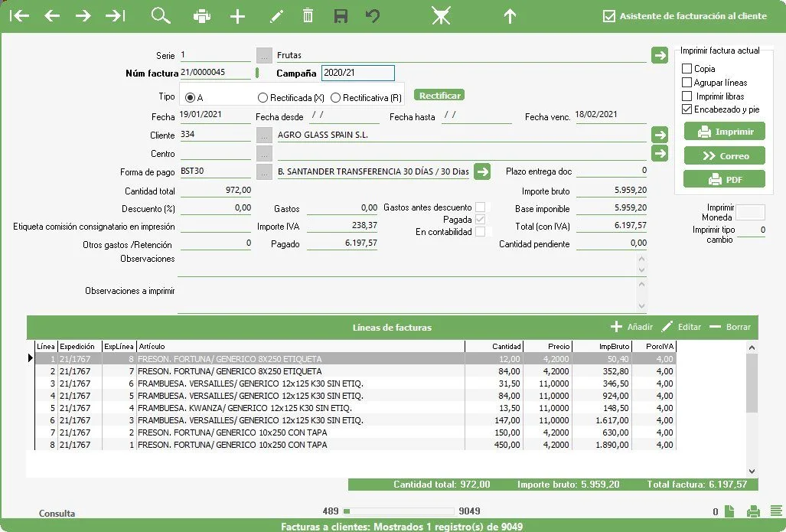Open Serie lookup ellipsis button
The image size is (786, 532).
(x=264, y=55)
